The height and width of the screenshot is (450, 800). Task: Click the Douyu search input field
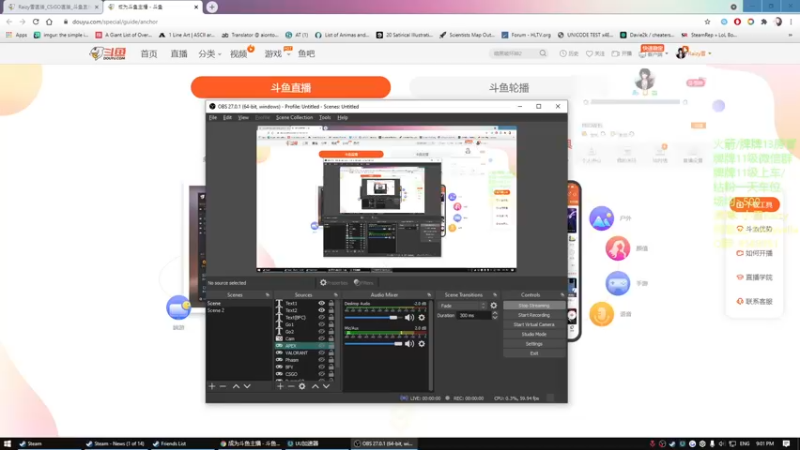coord(514,53)
